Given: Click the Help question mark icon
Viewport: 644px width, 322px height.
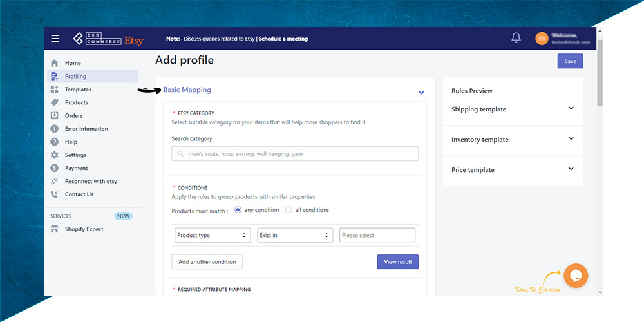Looking at the screenshot, I should (54, 142).
